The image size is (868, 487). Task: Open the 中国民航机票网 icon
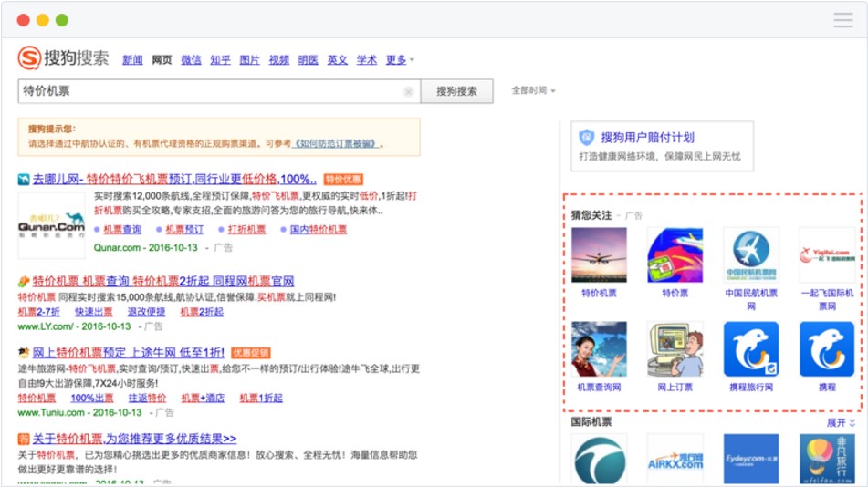751,255
